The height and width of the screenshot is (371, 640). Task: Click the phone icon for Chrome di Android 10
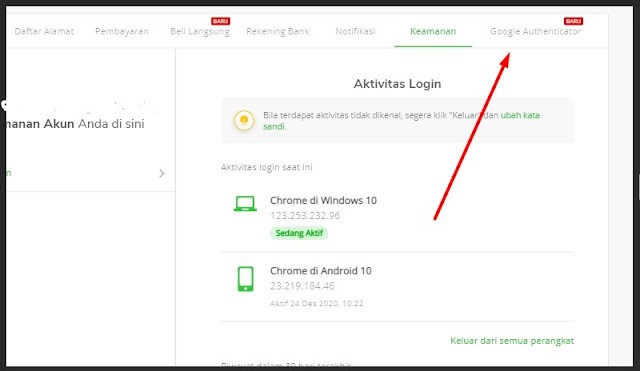[x=245, y=279]
